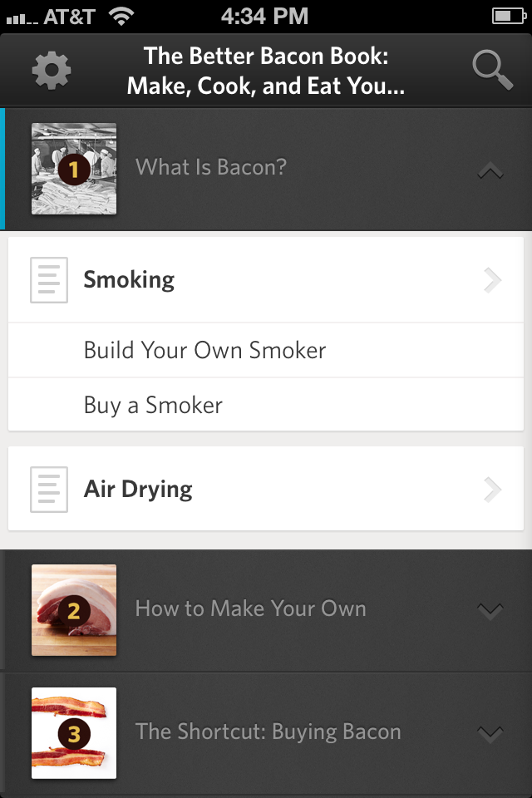
Task: Tap the pork belly chapter thumbnail
Action: 74,610
